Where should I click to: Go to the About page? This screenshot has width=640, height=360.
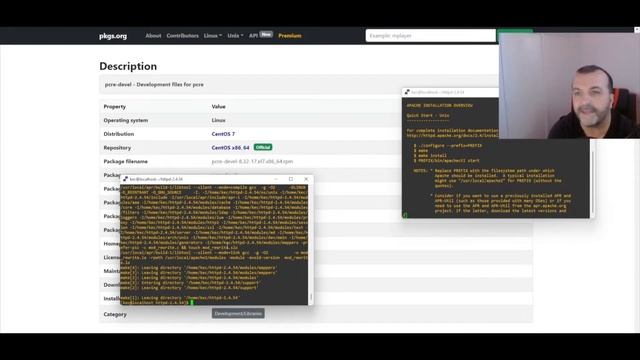[153, 36]
